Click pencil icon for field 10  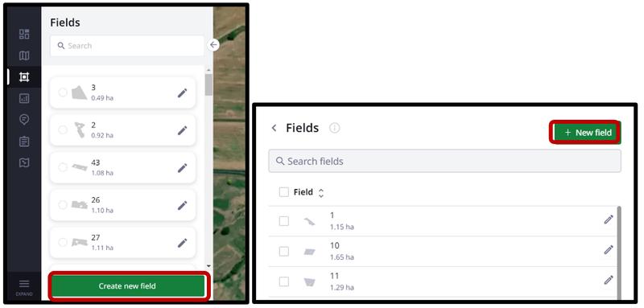(x=609, y=250)
